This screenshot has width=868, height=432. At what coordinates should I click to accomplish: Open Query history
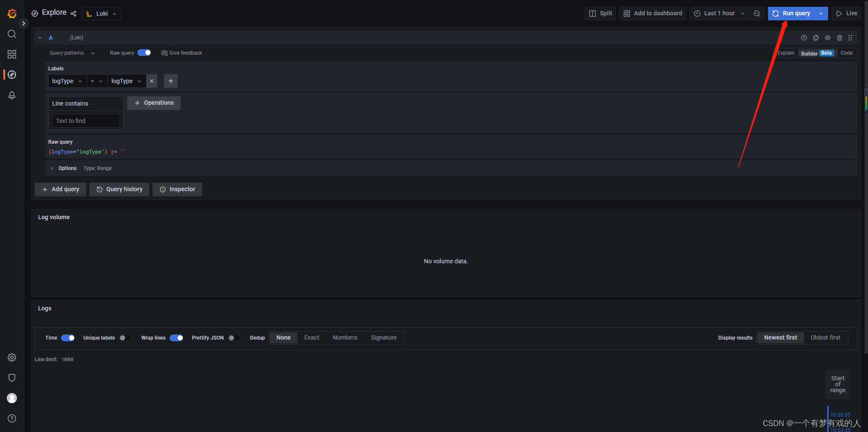coord(119,190)
